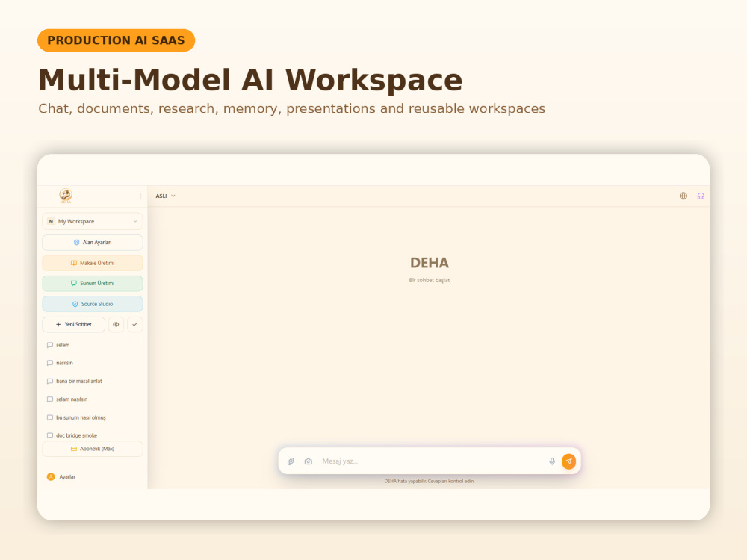Open Alan Ayarları workspace settings
The image size is (747, 560).
93,243
